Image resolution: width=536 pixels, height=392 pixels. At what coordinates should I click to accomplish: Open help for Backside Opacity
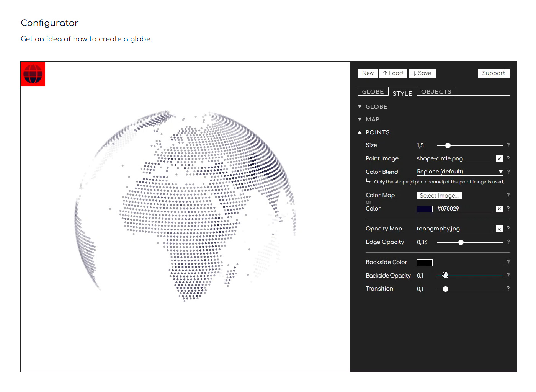(508, 275)
